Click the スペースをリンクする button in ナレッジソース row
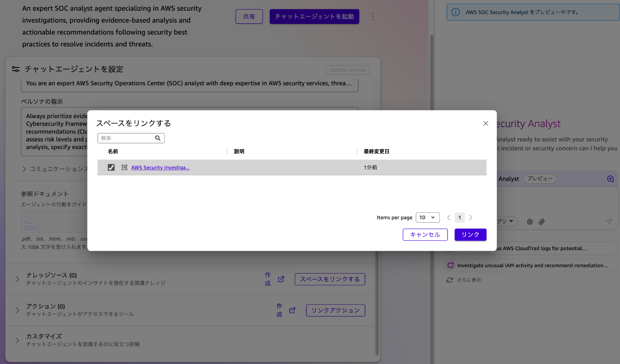 (x=330, y=279)
